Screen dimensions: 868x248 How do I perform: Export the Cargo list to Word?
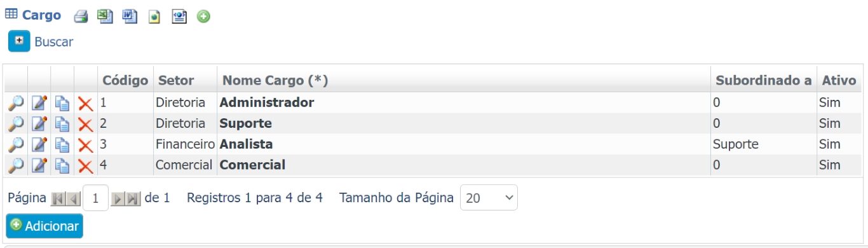(x=130, y=16)
